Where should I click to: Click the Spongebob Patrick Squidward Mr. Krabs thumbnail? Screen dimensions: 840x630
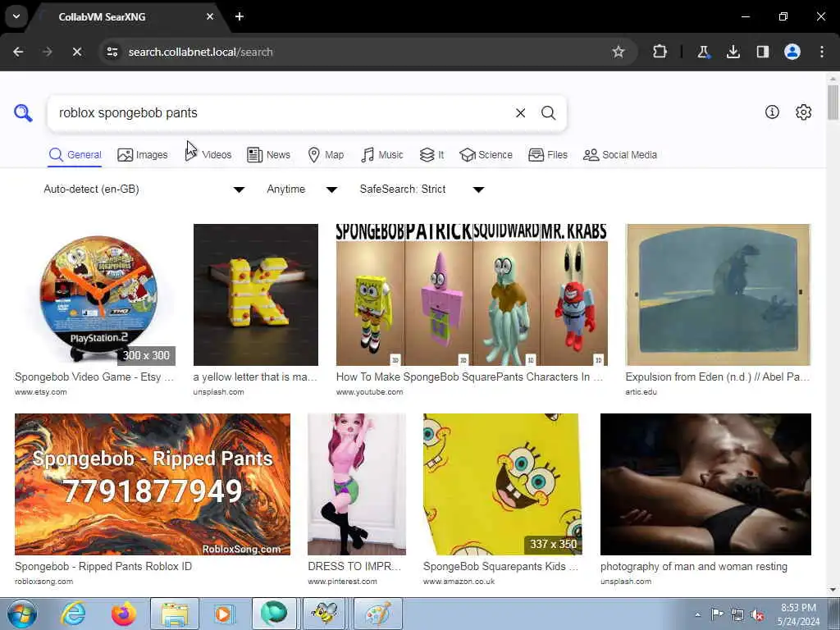(472, 294)
